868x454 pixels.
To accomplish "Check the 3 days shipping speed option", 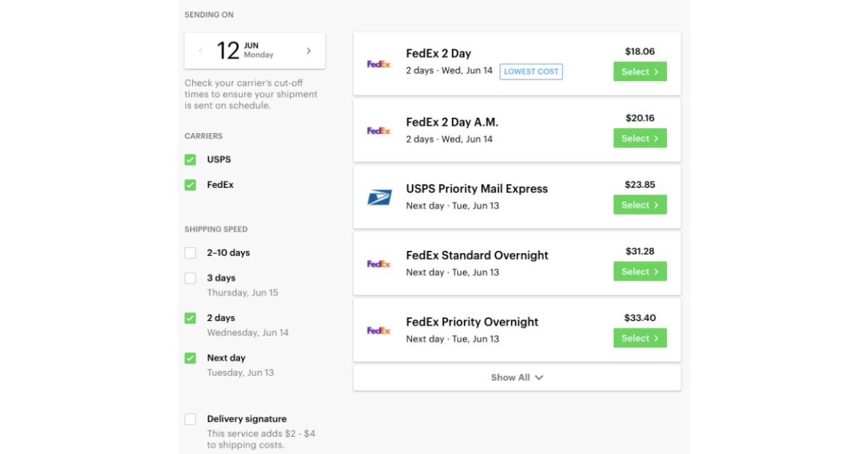I will (190, 278).
